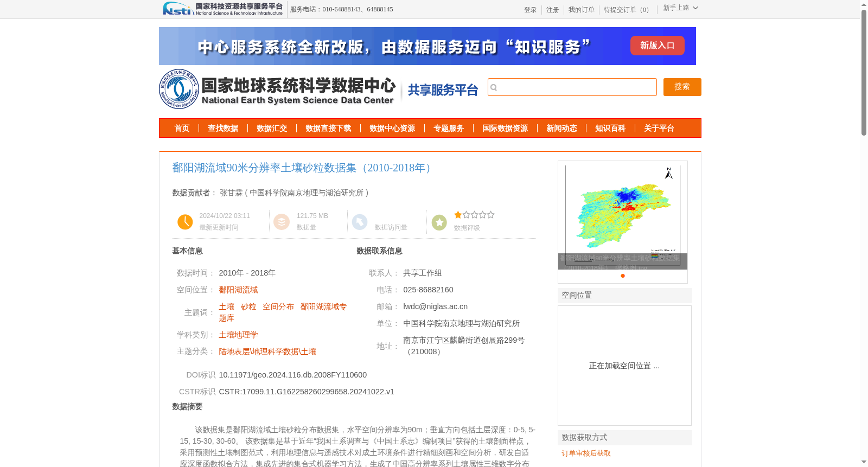The height and width of the screenshot is (467, 868).
Task: Click the 新版入口 banner button
Action: click(x=657, y=46)
